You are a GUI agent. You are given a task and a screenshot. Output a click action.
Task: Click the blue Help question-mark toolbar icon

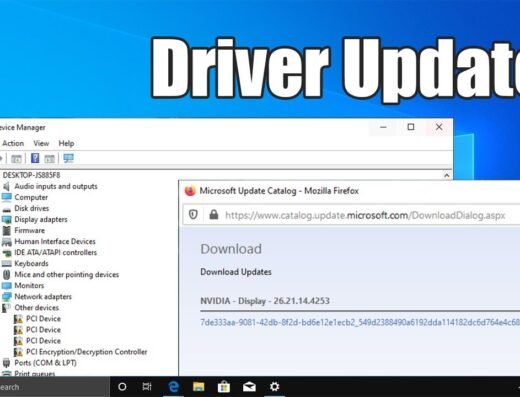pos(35,158)
